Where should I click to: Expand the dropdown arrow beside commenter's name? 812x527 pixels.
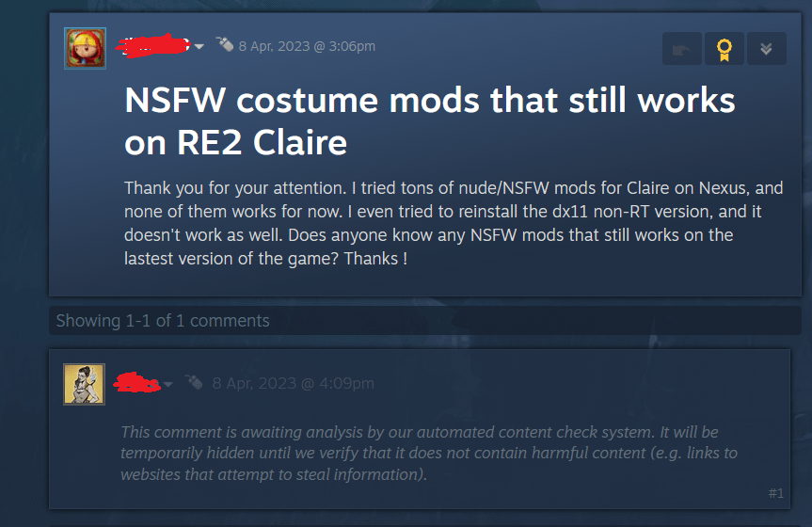pos(167,384)
